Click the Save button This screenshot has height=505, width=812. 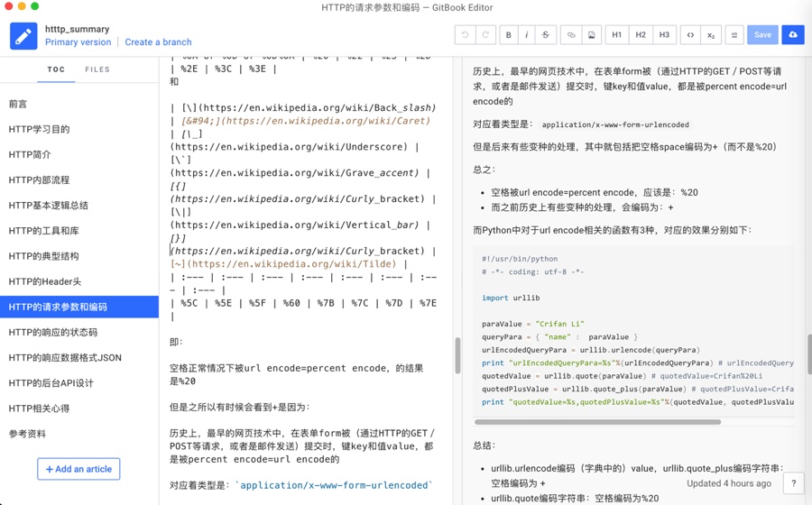(762, 34)
